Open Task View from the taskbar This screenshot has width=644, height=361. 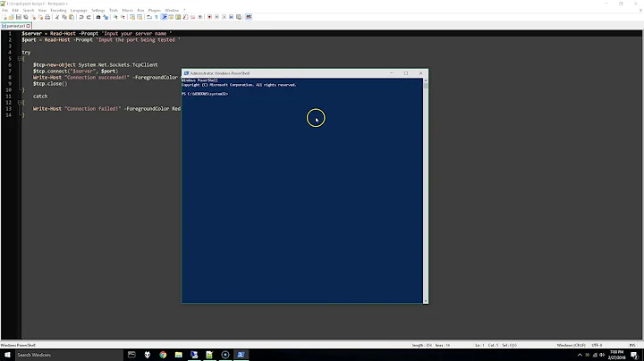pos(131,355)
